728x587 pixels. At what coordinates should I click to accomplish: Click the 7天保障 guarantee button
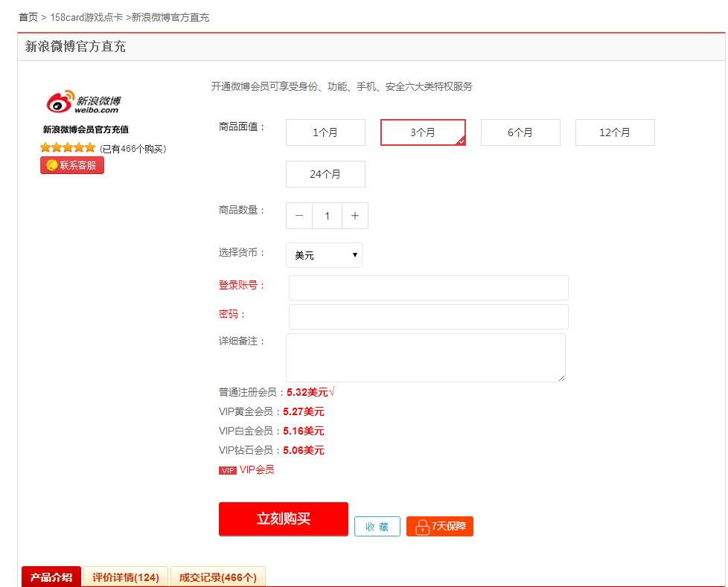click(440, 526)
